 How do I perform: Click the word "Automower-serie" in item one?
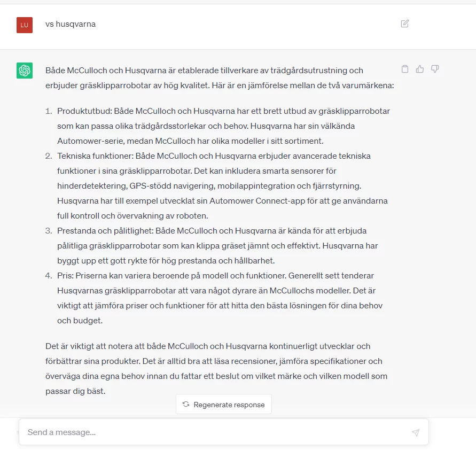(x=86, y=141)
